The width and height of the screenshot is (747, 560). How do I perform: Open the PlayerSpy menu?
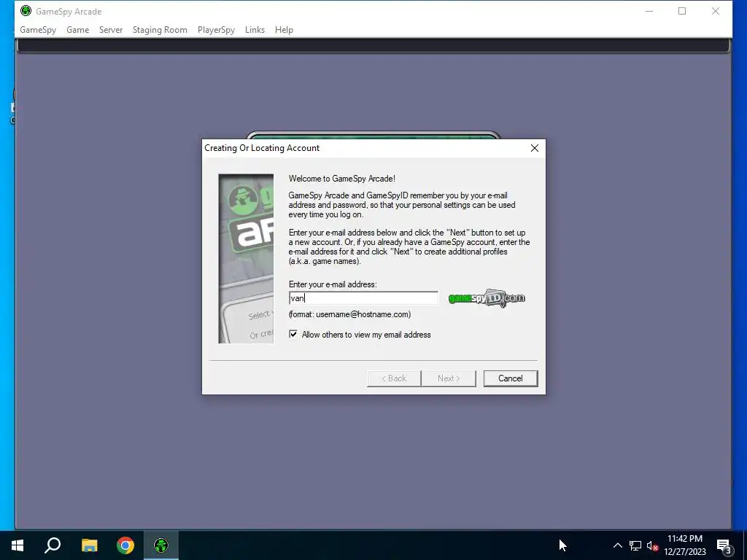[216, 29]
